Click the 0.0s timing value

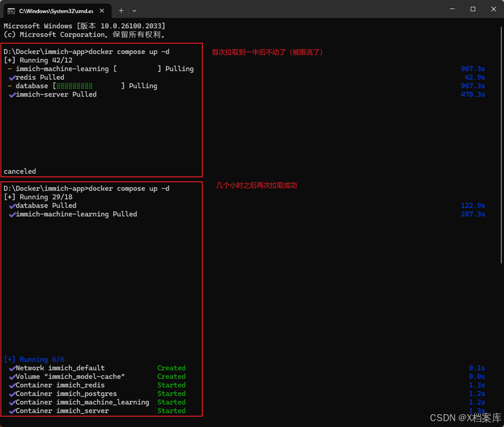(x=477, y=376)
